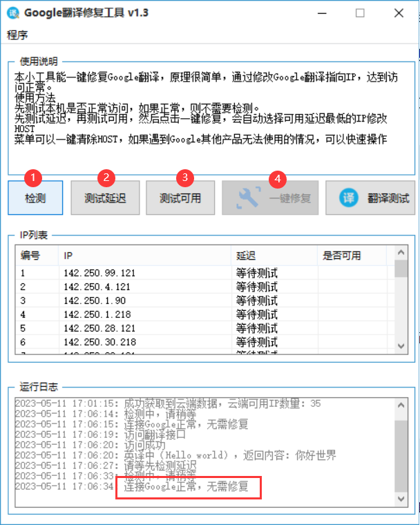Click the 检测 button

click(35, 198)
